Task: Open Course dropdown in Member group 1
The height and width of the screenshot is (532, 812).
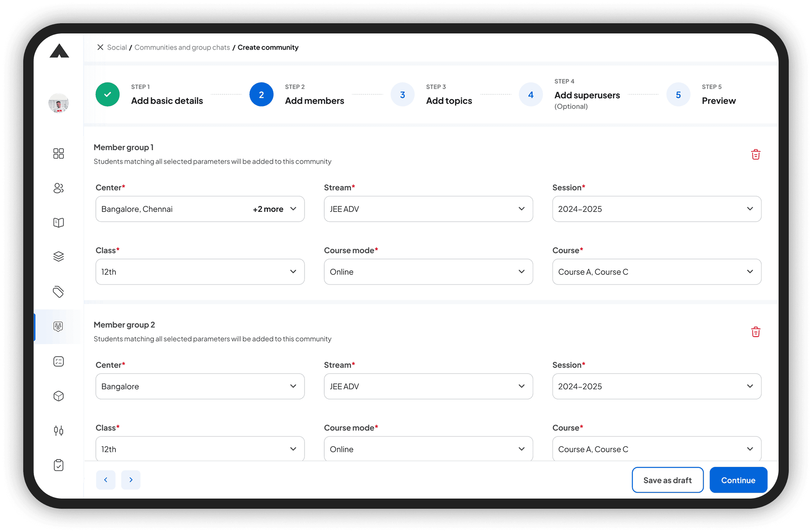Action: 657,272
